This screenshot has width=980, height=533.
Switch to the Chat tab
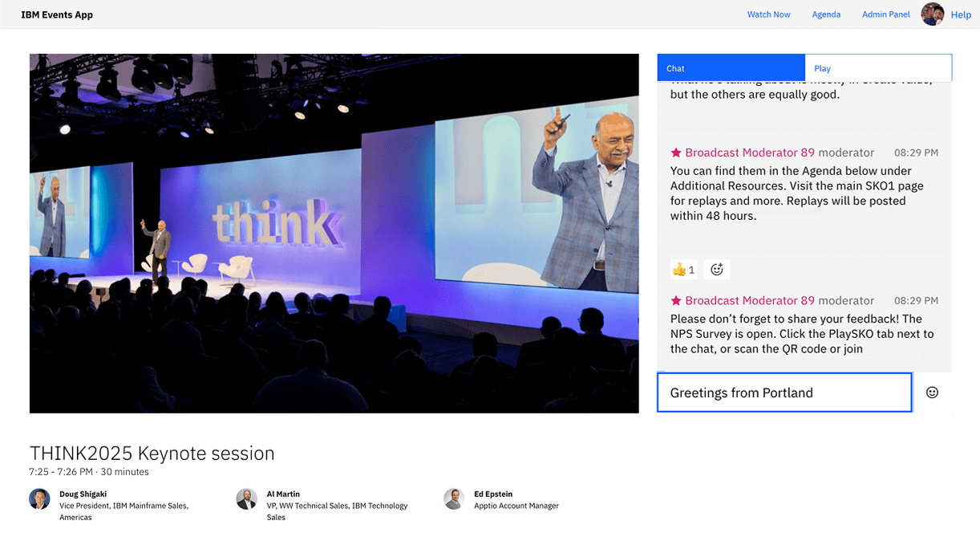(x=731, y=68)
